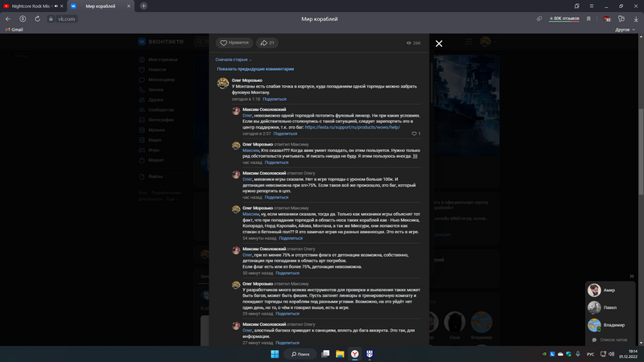Mute the Nightcore Rock Mix tab audio
The width and height of the screenshot is (644, 362).
[56, 6]
